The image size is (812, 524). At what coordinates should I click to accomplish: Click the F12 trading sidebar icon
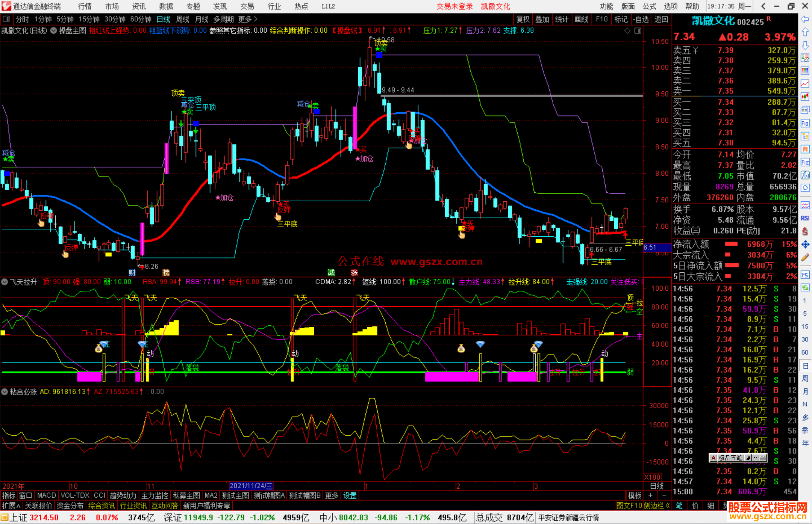pyautogui.click(x=805, y=162)
